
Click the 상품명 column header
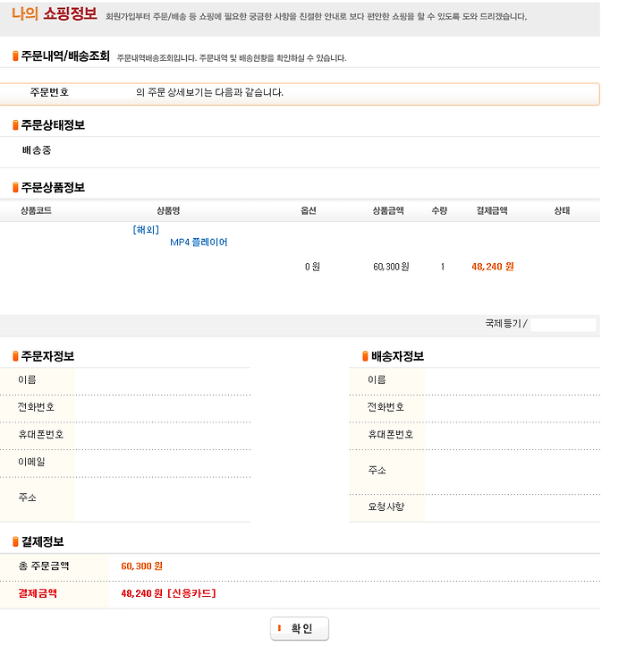point(168,211)
